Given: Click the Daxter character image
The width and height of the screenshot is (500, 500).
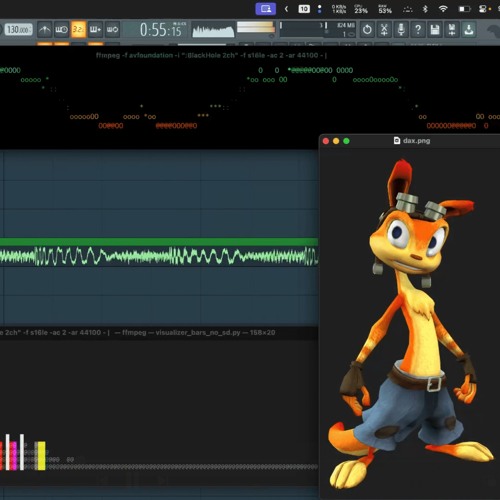Looking at the screenshot, I should coord(411,325).
